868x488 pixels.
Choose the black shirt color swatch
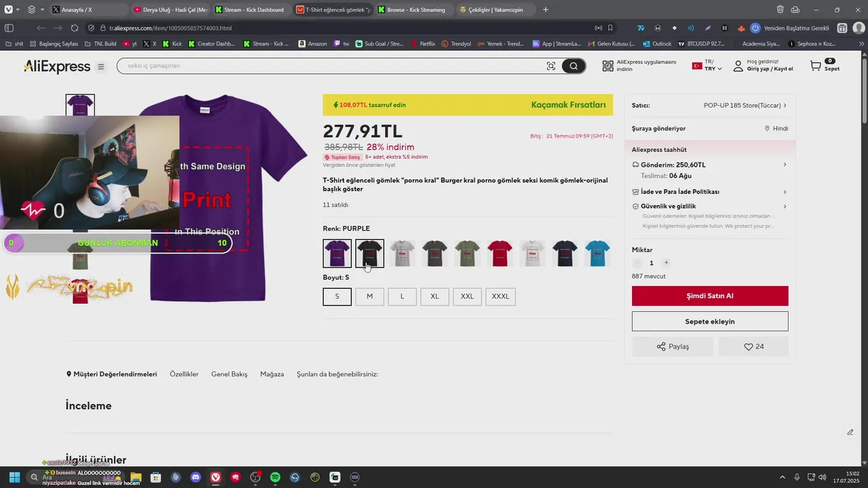click(x=370, y=253)
